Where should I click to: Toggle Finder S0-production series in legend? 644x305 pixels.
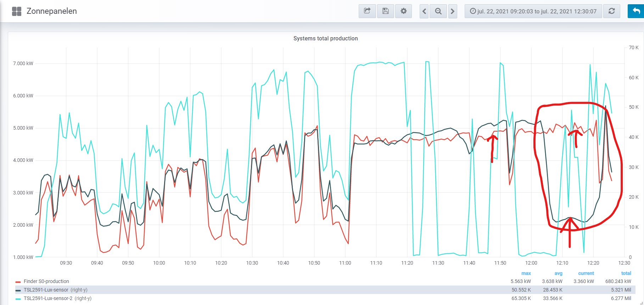coord(46,281)
